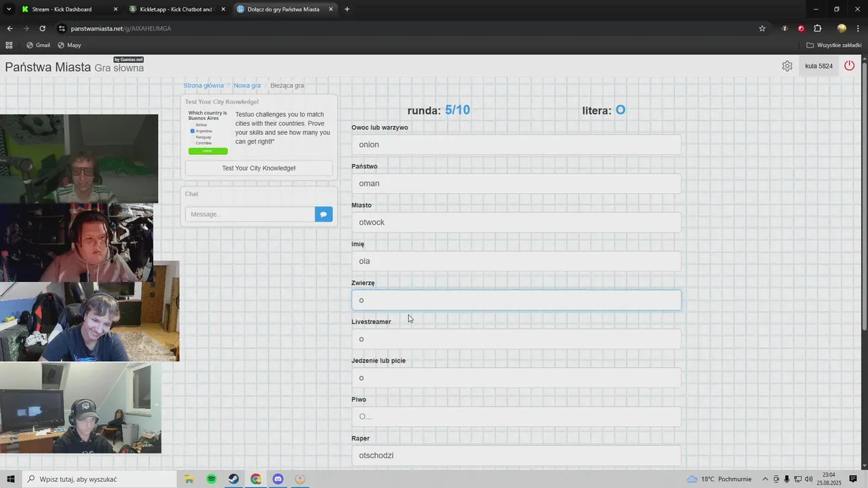Image resolution: width=868 pixels, height=488 pixels.
Task: Click the red power logout icon
Action: tap(849, 66)
